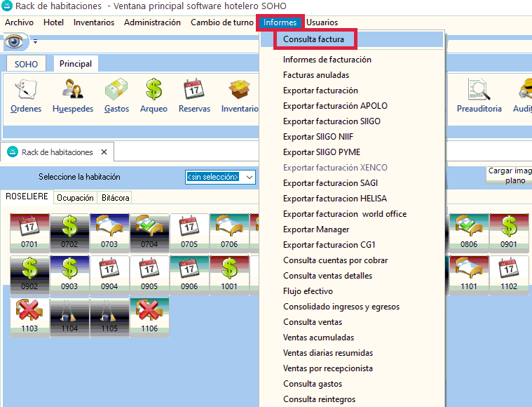Click the eye icon in quick access bar
The height and width of the screenshot is (407, 532).
pos(15,42)
